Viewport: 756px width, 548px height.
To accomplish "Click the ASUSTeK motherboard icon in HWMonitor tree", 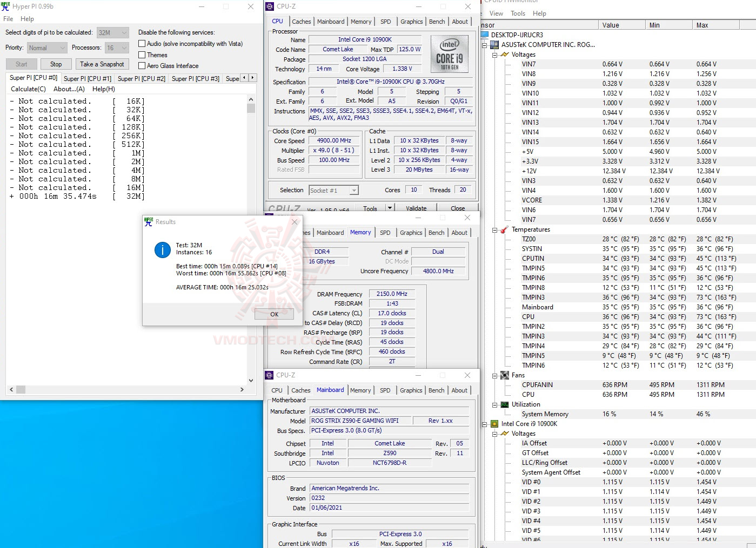I will (x=494, y=45).
